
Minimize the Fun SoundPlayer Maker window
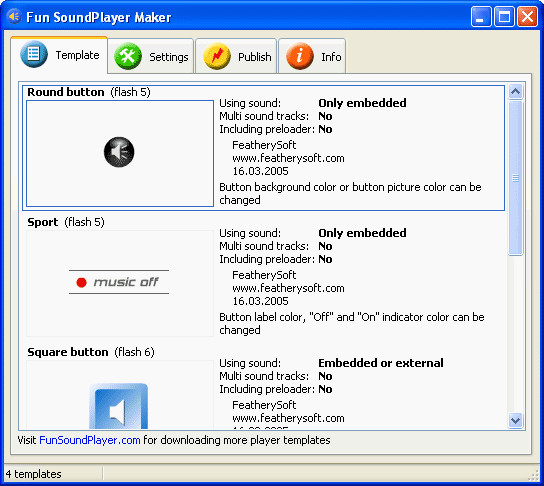481,17
